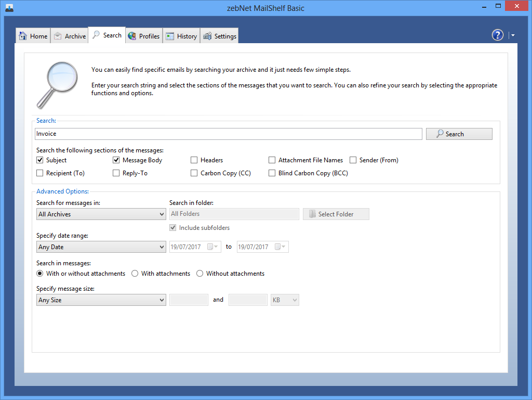The image size is (532, 400).
Task: Open the Home tab
Action: [33, 36]
